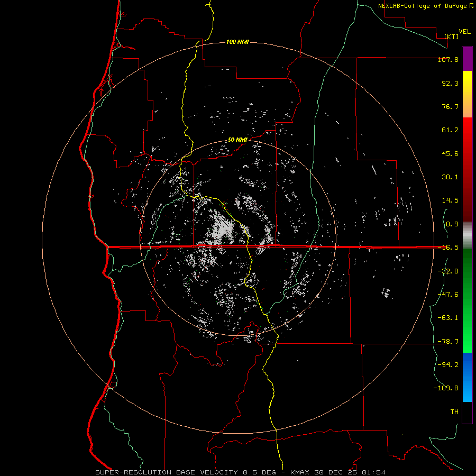Screen dimensions: 476x476
Task: Click the -94.2 legend value
Action: (448, 364)
